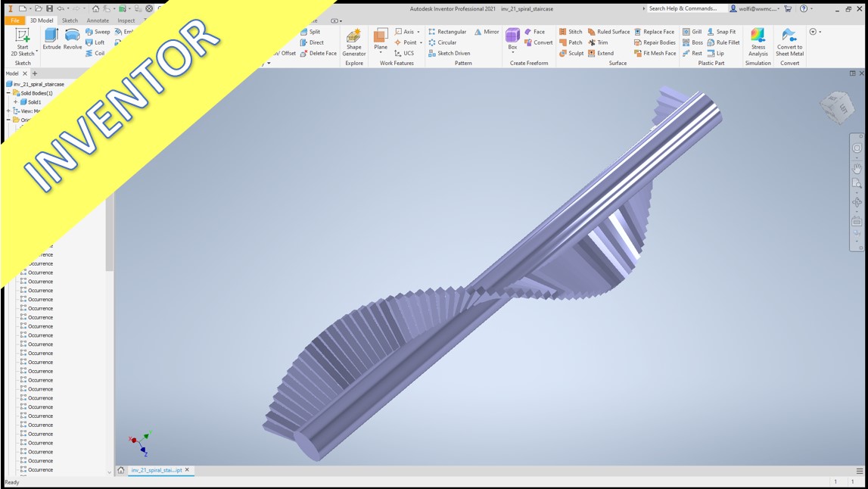Open Stress Analysis simulation

[x=758, y=42]
